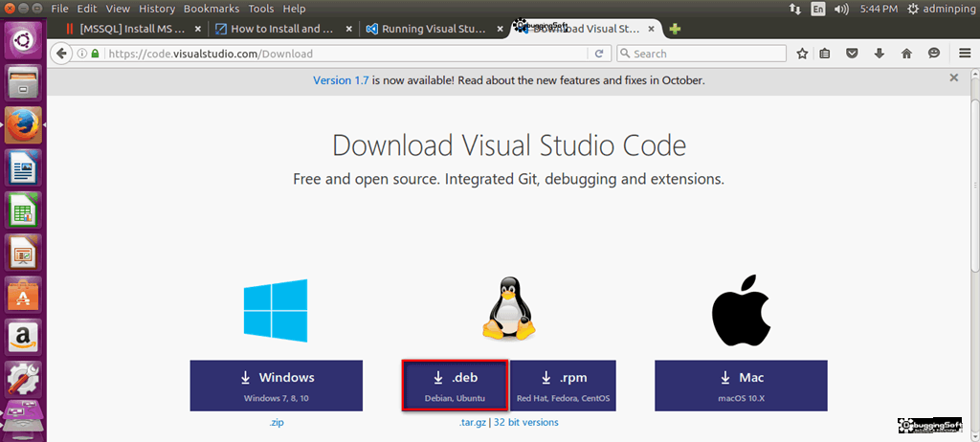Click the browser back arrow
Image resolution: width=980 pixels, height=442 pixels.
pos(60,54)
